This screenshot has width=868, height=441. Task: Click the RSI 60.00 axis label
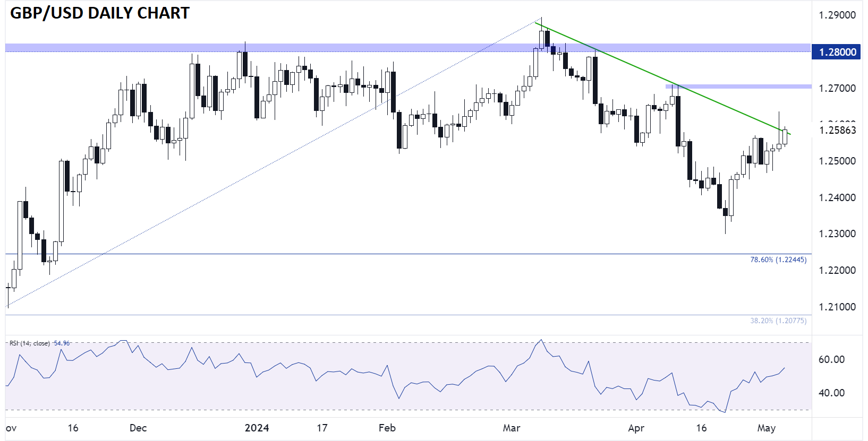[x=831, y=359]
